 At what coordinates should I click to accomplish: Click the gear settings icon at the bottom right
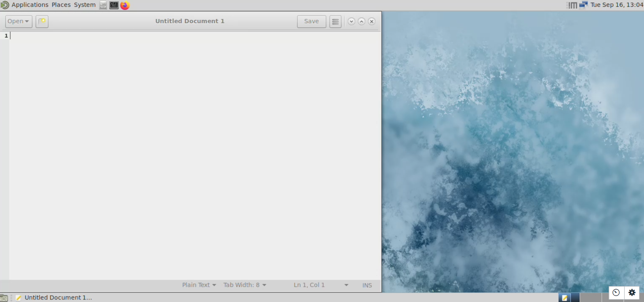[x=632, y=293]
